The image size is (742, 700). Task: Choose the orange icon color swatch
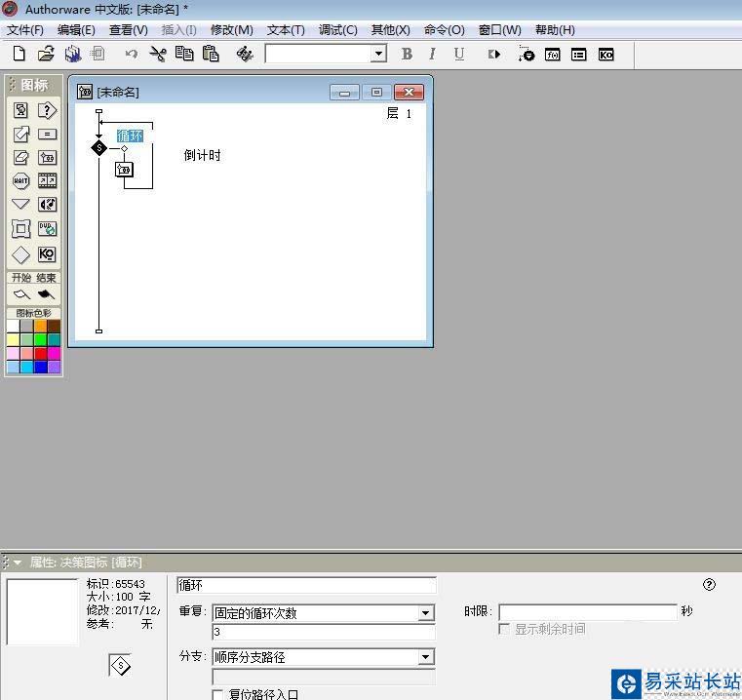click(40, 326)
